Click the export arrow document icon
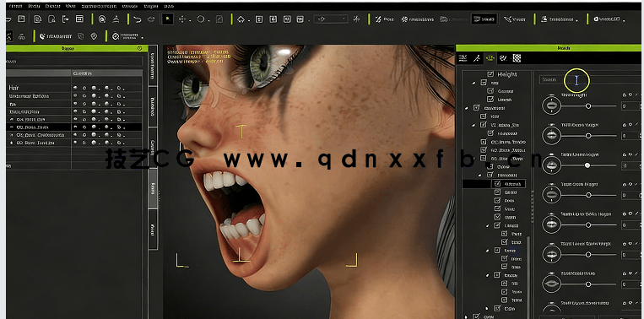 tap(66, 19)
